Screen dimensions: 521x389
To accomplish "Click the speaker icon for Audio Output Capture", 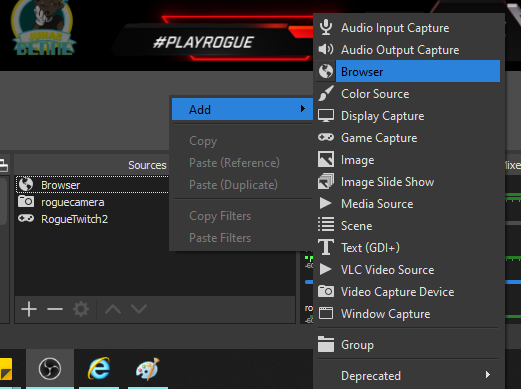I will point(326,49).
